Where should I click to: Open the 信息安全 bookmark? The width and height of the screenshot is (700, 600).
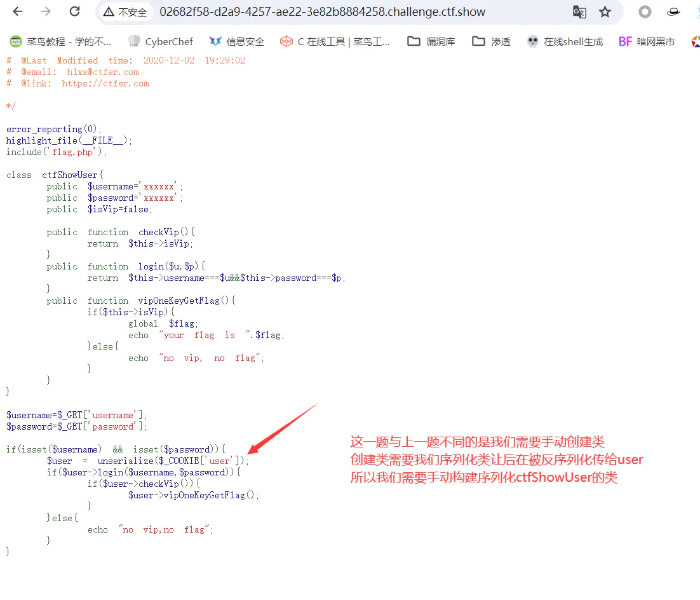click(x=237, y=41)
